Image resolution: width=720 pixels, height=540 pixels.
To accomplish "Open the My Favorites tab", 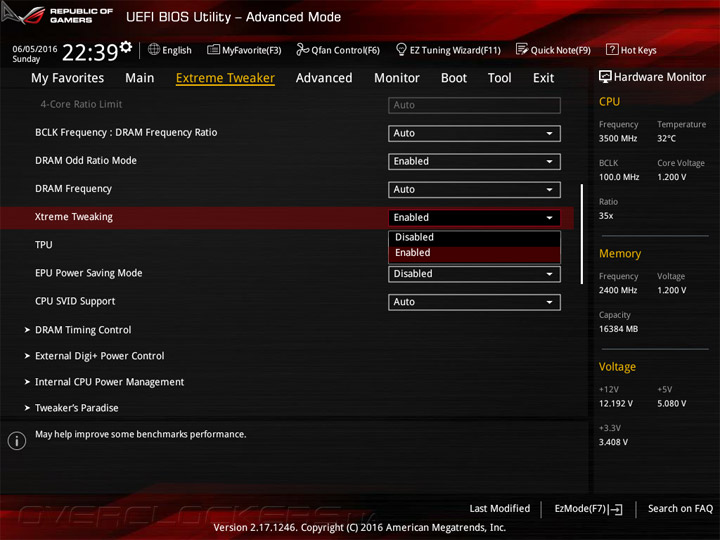I will 68,78.
